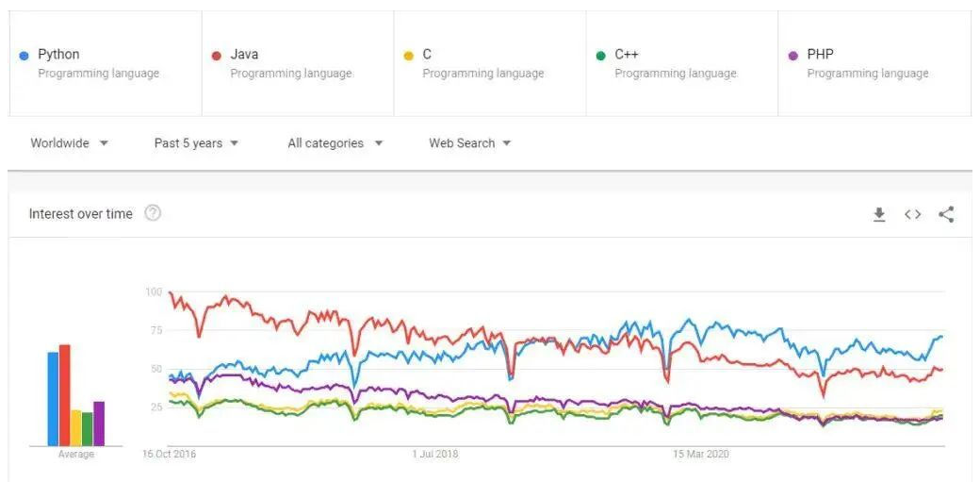This screenshot has height=482, width=980.
Task: Click the yellow C color dot
Action: 409,56
